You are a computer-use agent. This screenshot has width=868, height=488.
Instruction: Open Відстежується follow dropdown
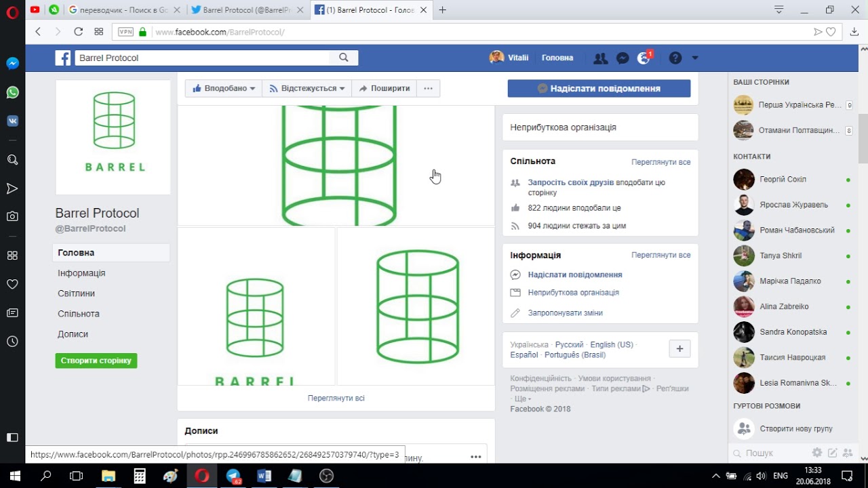[307, 88]
